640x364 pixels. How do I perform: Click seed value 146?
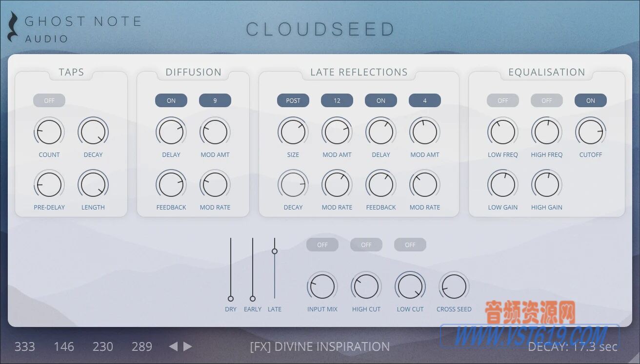(64, 346)
